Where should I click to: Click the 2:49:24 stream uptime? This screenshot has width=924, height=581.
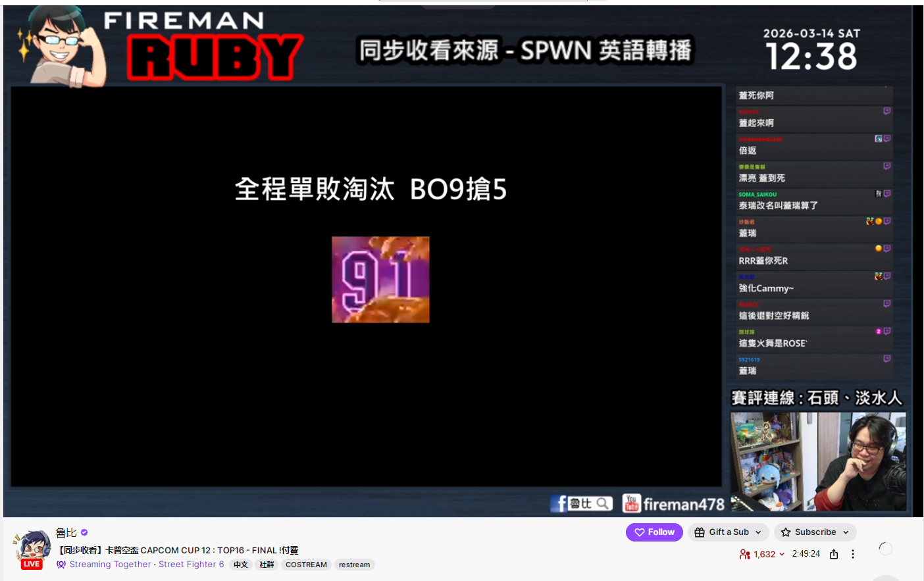pos(806,554)
